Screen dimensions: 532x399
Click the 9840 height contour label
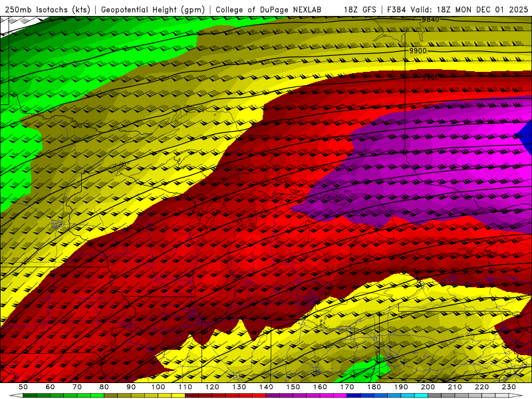point(430,20)
